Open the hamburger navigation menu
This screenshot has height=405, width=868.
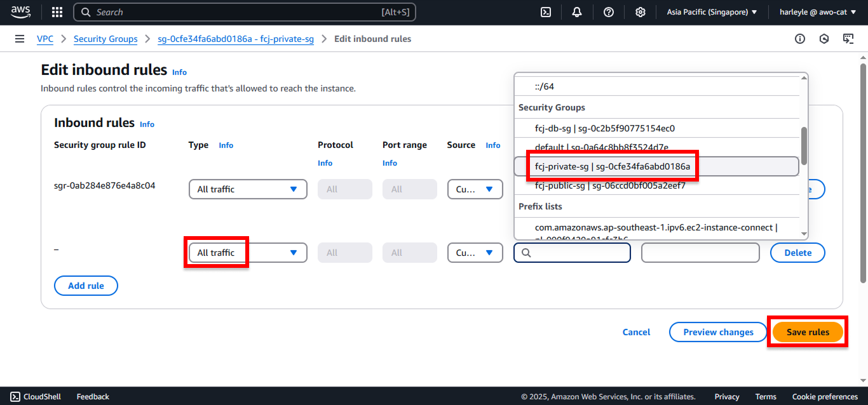coord(20,39)
